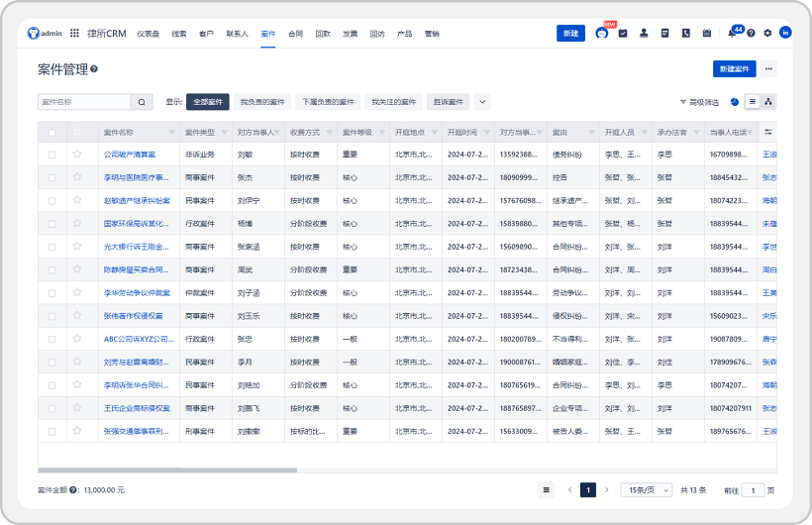Image resolution: width=812 pixels, height=525 pixels.
Task: Open the list density menu icon near pagination
Action: pos(547,489)
